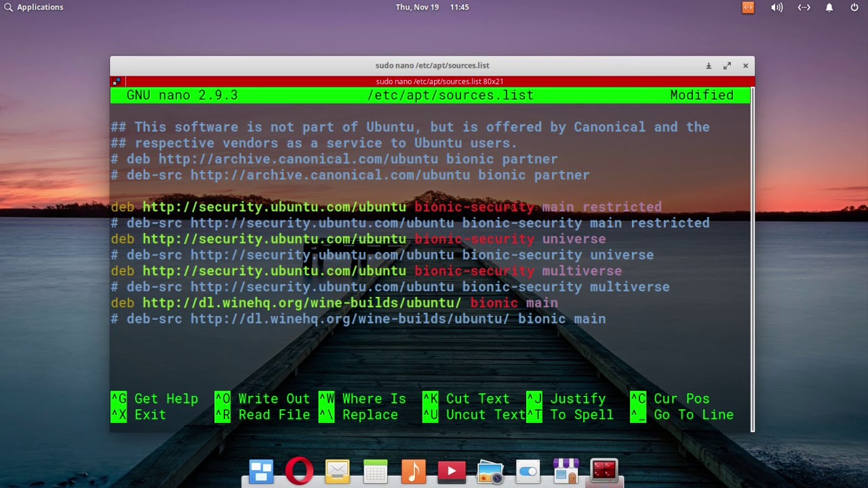Click the uncommented 'bionic-security universe' deb line
Image resolution: width=868 pixels, height=488 pixels.
point(358,239)
